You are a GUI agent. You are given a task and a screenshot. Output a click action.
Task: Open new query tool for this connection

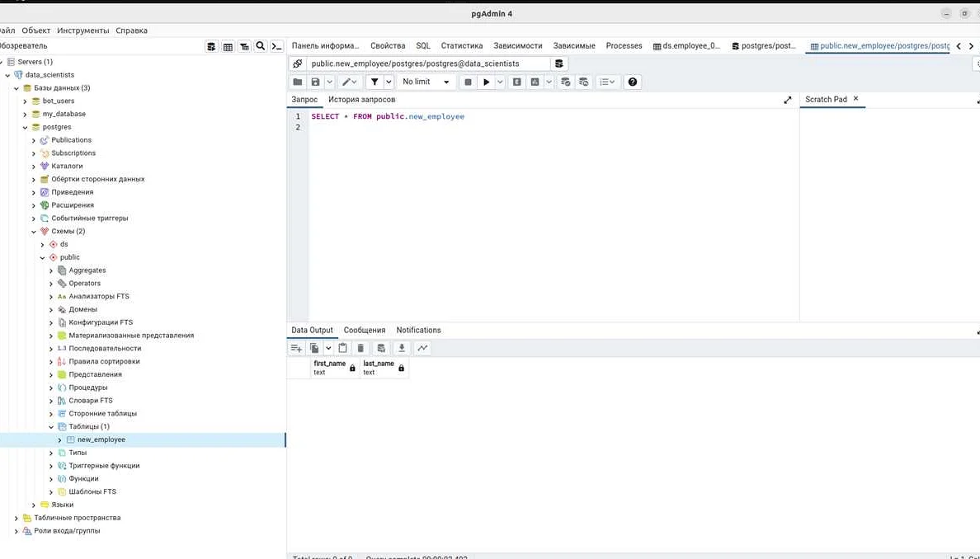coord(559,63)
